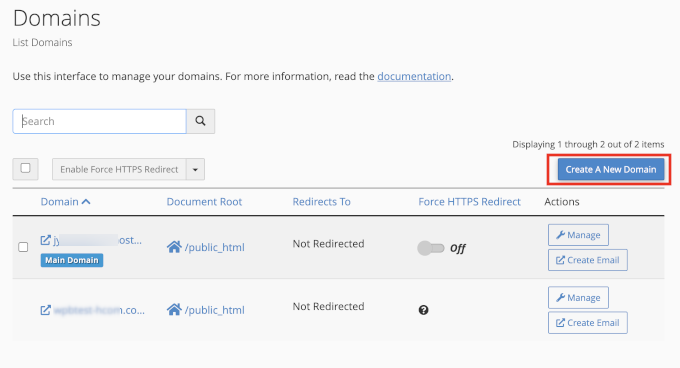The width and height of the screenshot is (680, 368).
Task: Toggle Force HTTPS Redirect switch for main domain
Action: pyautogui.click(x=431, y=248)
